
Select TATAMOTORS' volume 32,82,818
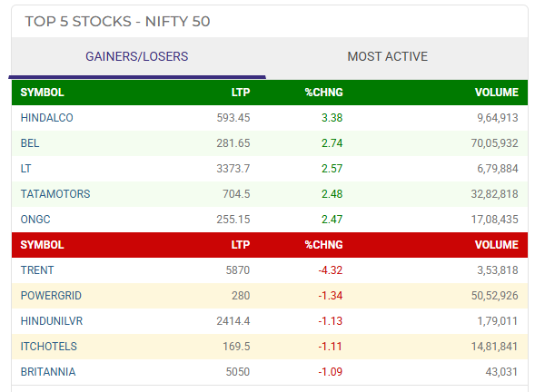(495, 194)
